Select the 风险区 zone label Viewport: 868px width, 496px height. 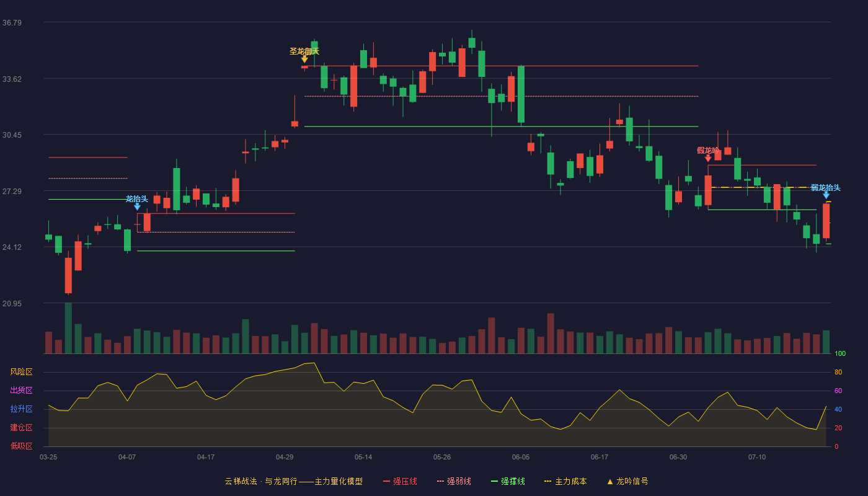[x=21, y=372]
